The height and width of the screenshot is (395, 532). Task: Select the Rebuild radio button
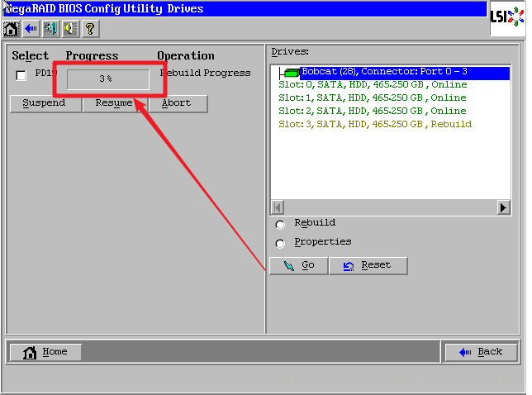pos(280,225)
